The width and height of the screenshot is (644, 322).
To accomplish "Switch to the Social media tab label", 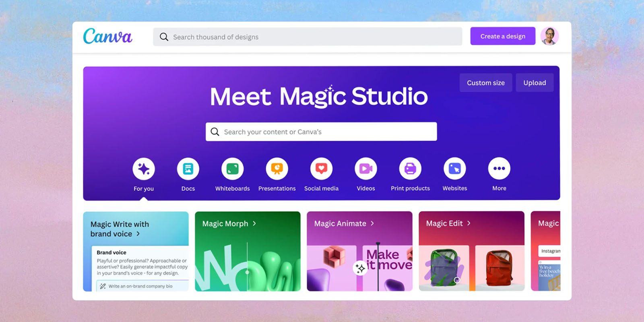I will 321,188.
